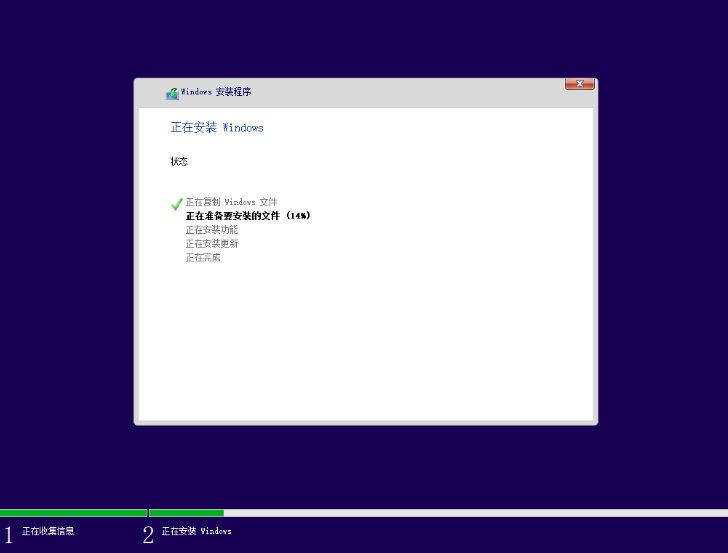Click the '正在收集信息' stage label
Viewport: 728px width, 553px height.
click(48, 531)
